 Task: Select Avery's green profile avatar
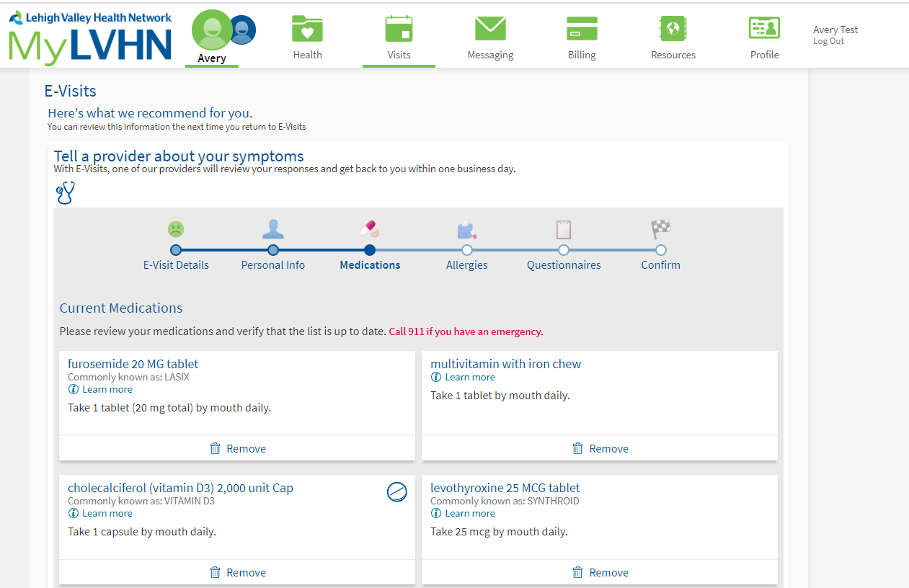tap(210, 30)
